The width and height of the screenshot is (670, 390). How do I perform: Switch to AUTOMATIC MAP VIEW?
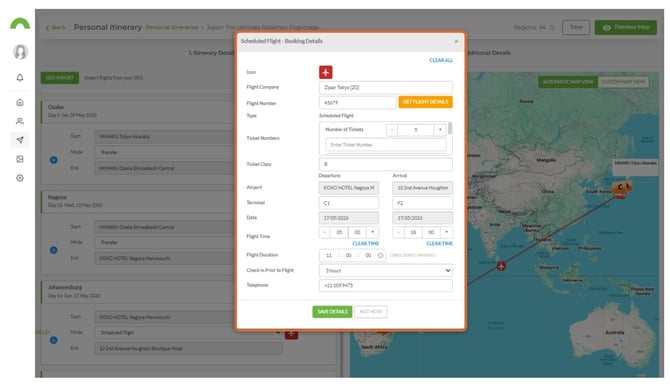pyautogui.click(x=568, y=82)
